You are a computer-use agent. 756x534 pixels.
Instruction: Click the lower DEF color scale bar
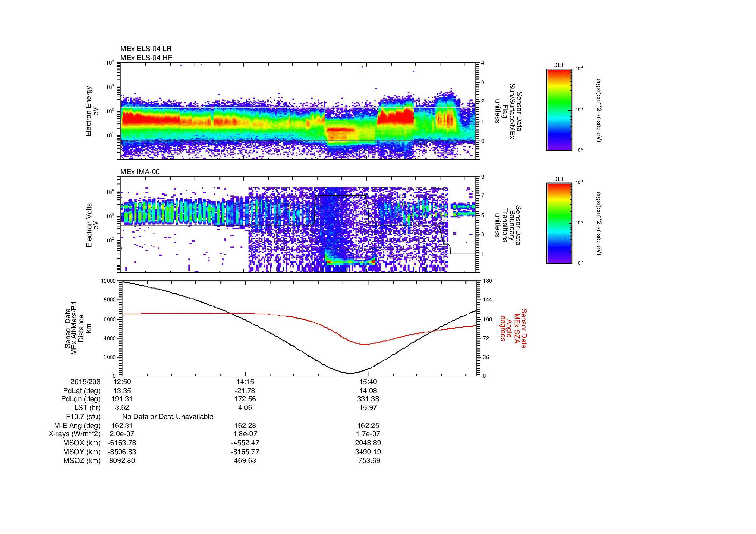point(559,224)
